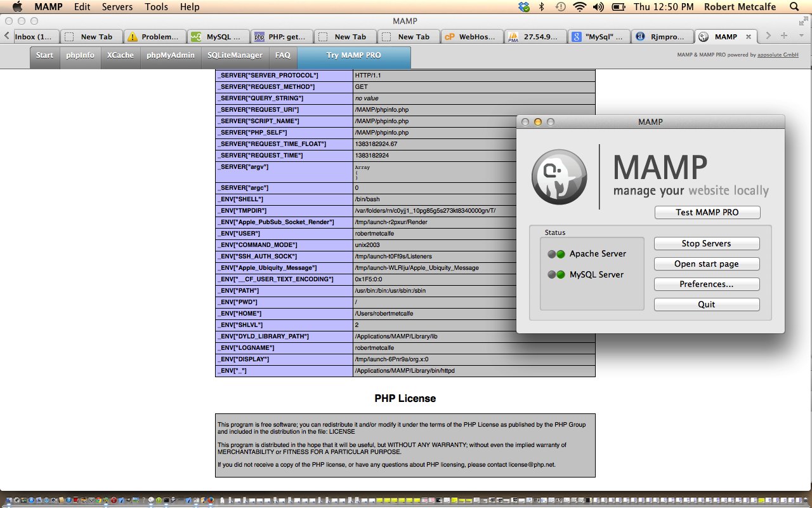Image resolution: width=812 pixels, height=508 pixels.
Task: Click the _SERVER["REQUEST_URI"] cell
Action: (x=284, y=110)
